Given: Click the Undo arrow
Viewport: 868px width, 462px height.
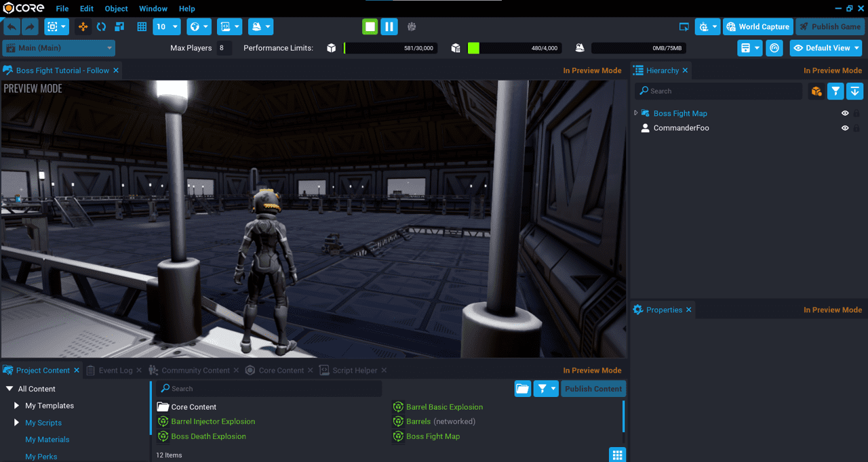Looking at the screenshot, I should click(x=12, y=27).
